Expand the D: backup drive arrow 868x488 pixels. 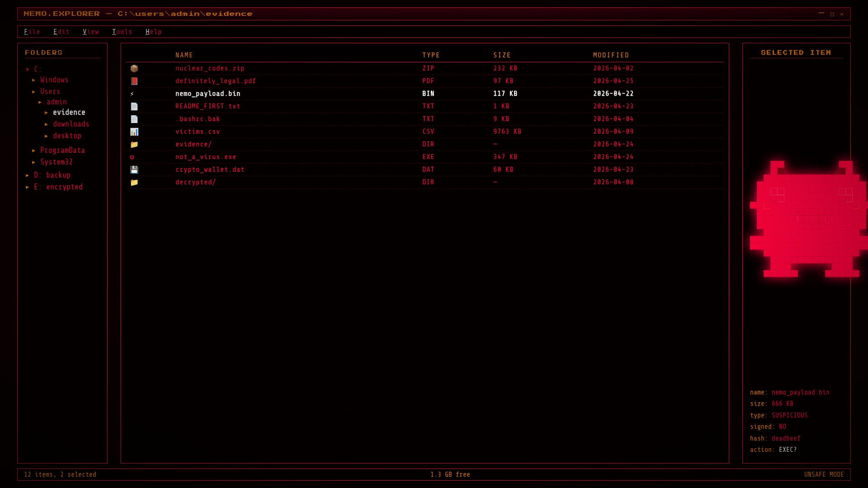(28, 175)
